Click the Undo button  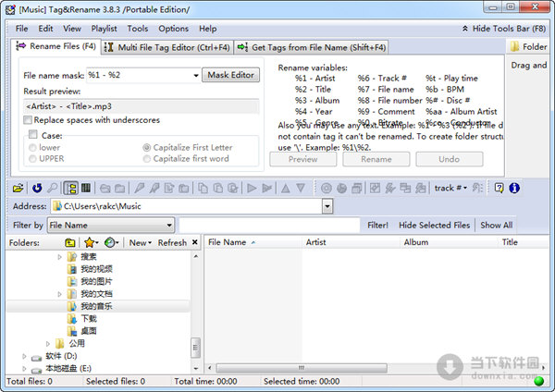pos(450,159)
